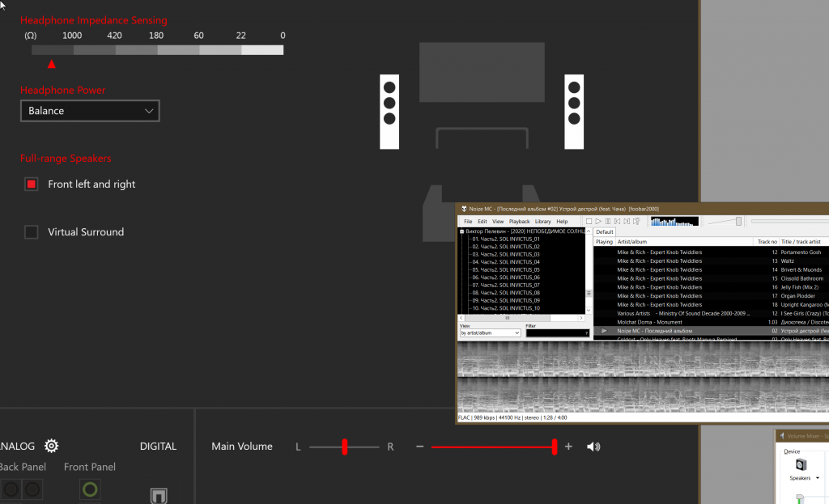
Task: Mute sound with the speaker icon
Action: coord(593,447)
